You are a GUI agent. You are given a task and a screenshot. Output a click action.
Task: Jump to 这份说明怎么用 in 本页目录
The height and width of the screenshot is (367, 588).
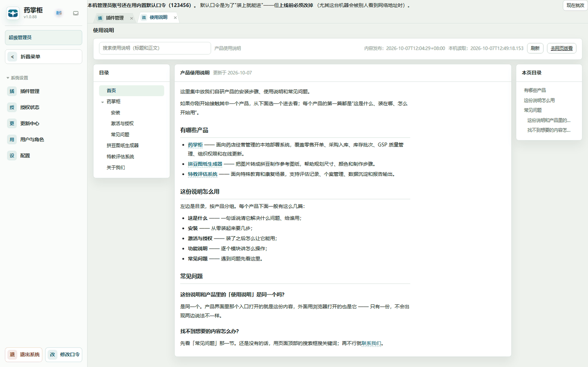[x=539, y=101]
